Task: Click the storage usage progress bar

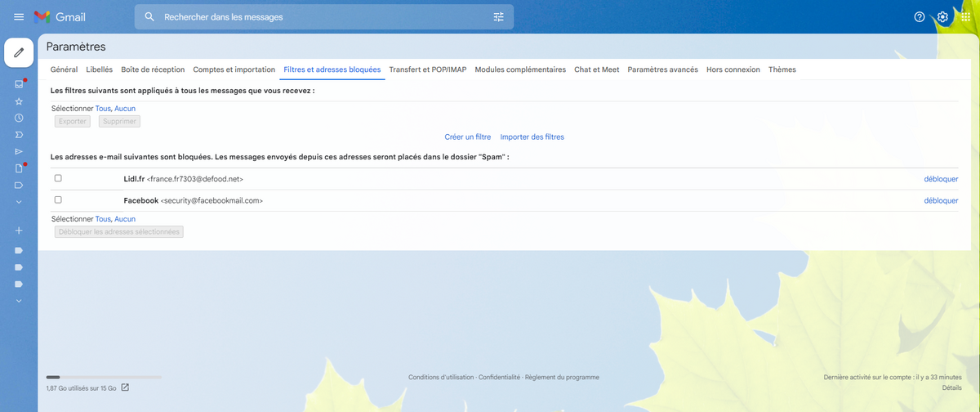Action: (x=104, y=377)
